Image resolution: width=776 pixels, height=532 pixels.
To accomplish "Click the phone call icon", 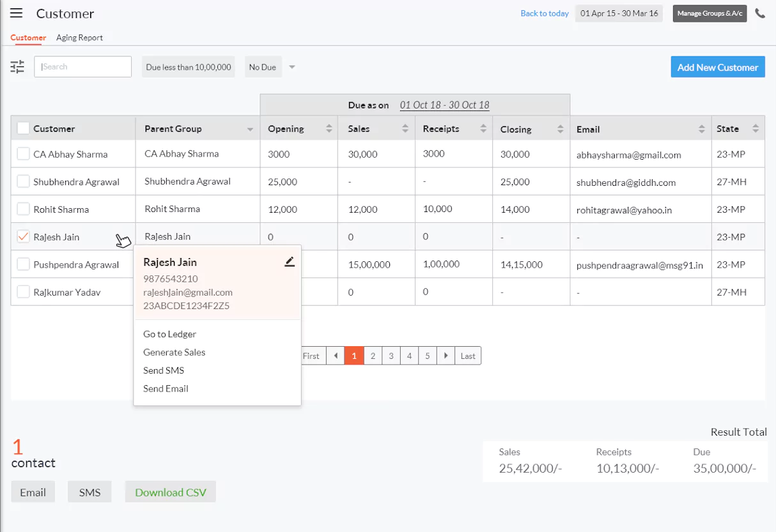I will point(760,13).
